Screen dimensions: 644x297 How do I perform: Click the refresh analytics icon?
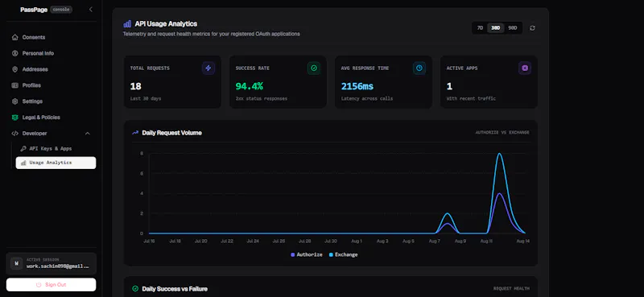[x=532, y=28]
